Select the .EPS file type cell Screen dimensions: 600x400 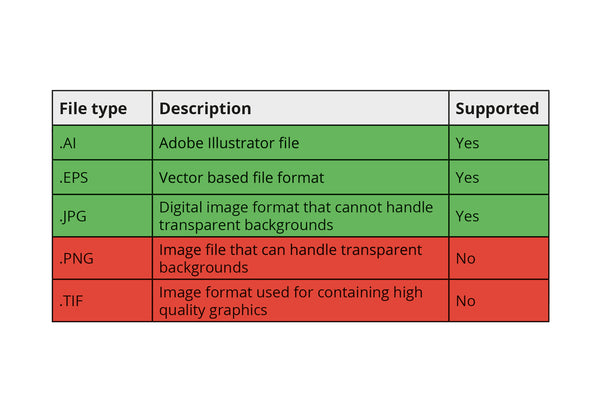coord(73,178)
